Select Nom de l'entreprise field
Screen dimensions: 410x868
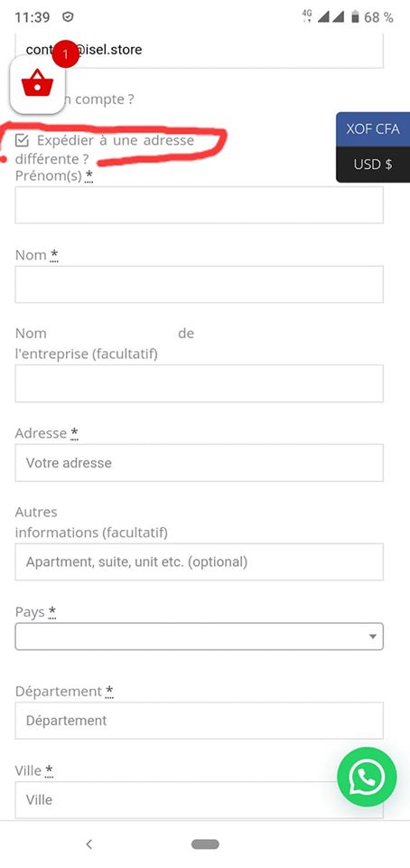pyautogui.click(x=199, y=383)
